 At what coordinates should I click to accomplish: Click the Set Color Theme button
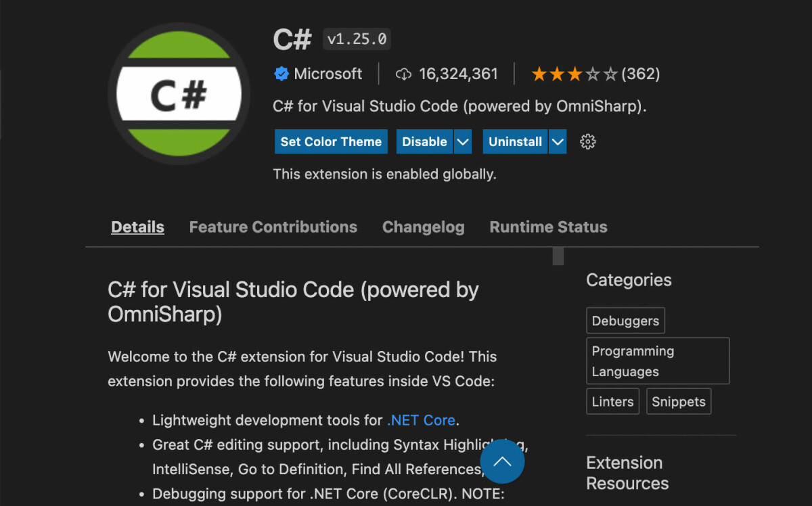pyautogui.click(x=331, y=141)
